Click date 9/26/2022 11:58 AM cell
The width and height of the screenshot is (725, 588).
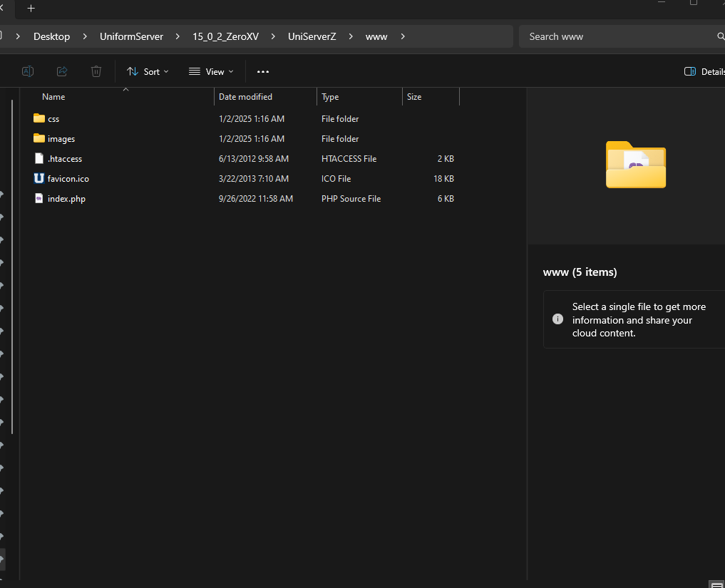click(256, 199)
